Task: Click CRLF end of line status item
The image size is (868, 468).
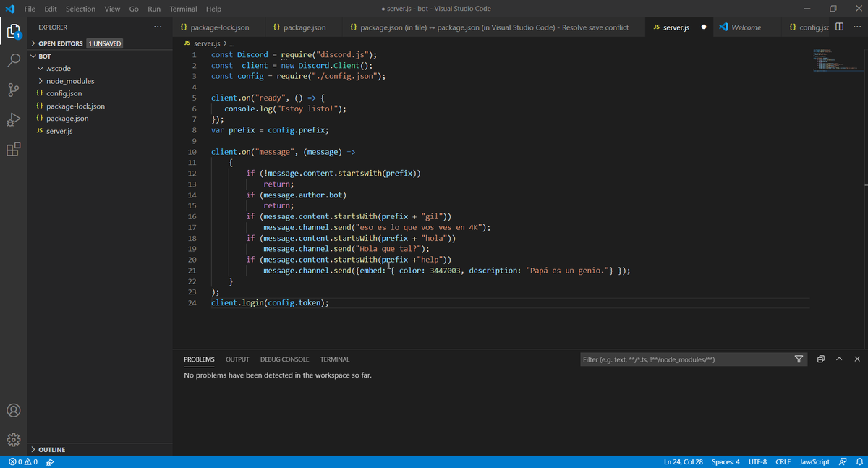Action: (783, 462)
